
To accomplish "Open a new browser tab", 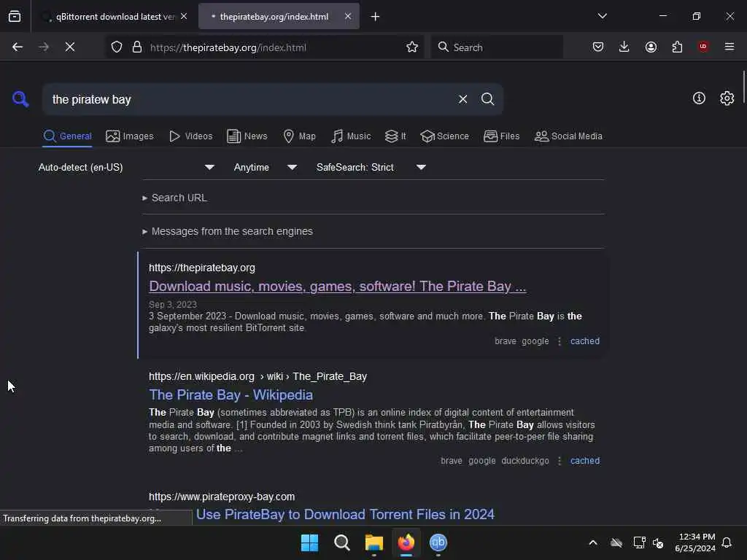I will point(376,17).
